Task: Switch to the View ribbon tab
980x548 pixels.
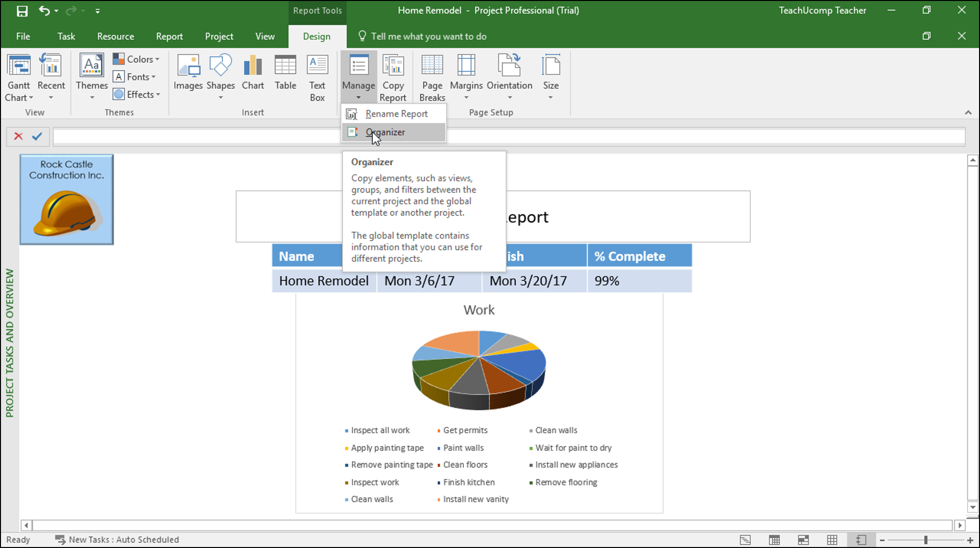Action: click(265, 36)
